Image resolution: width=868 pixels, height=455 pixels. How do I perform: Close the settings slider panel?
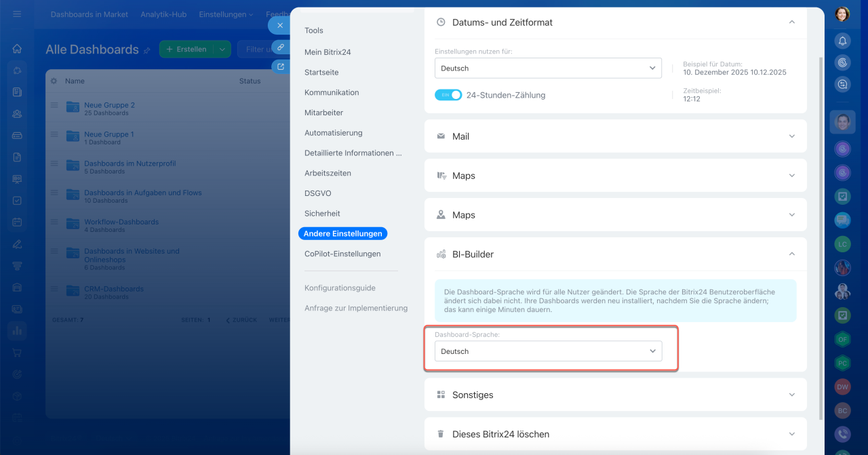pyautogui.click(x=280, y=26)
